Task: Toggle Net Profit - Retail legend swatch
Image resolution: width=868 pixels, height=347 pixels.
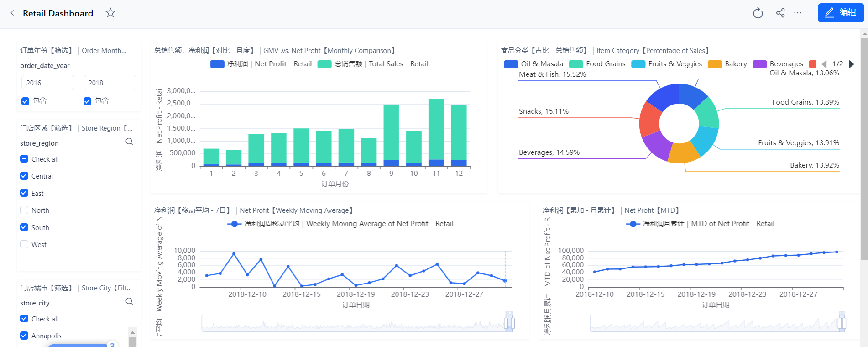Action: [217, 64]
